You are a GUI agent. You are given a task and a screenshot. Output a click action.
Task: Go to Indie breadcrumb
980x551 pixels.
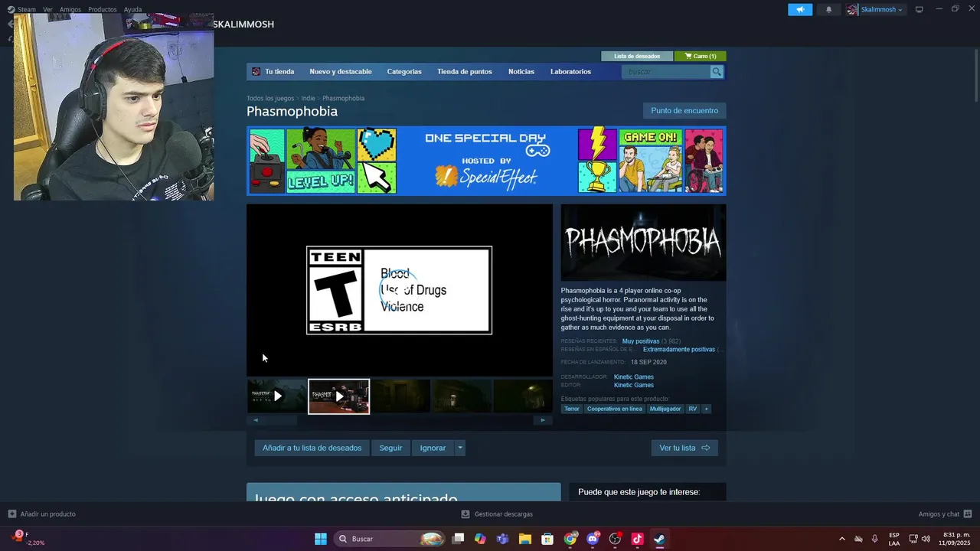tap(308, 98)
